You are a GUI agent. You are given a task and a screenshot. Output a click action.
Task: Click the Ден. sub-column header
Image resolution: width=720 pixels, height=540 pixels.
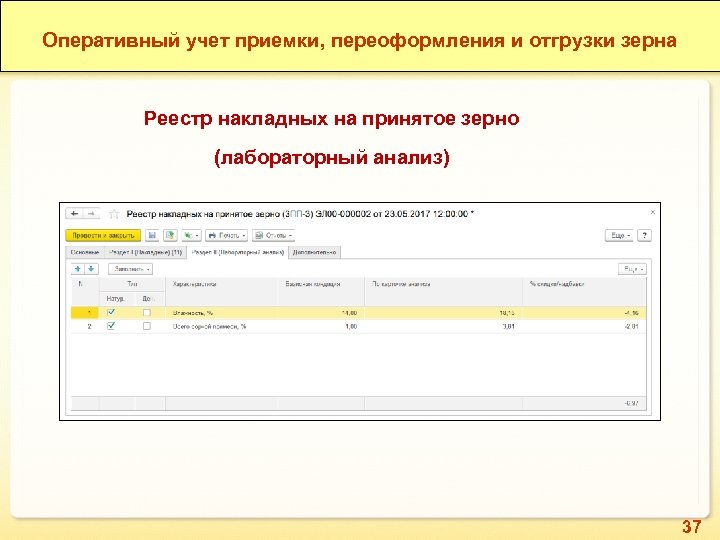click(150, 299)
